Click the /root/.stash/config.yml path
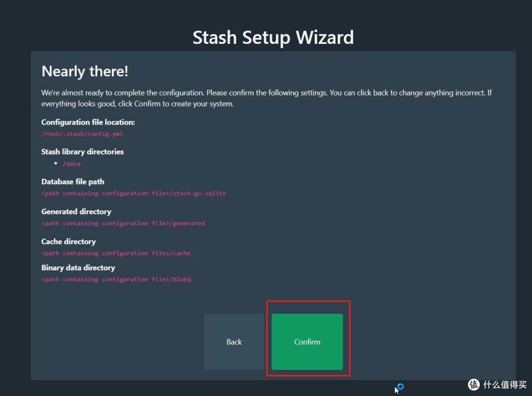Image resolution: width=532 pixels, height=396 pixels. [x=82, y=133]
